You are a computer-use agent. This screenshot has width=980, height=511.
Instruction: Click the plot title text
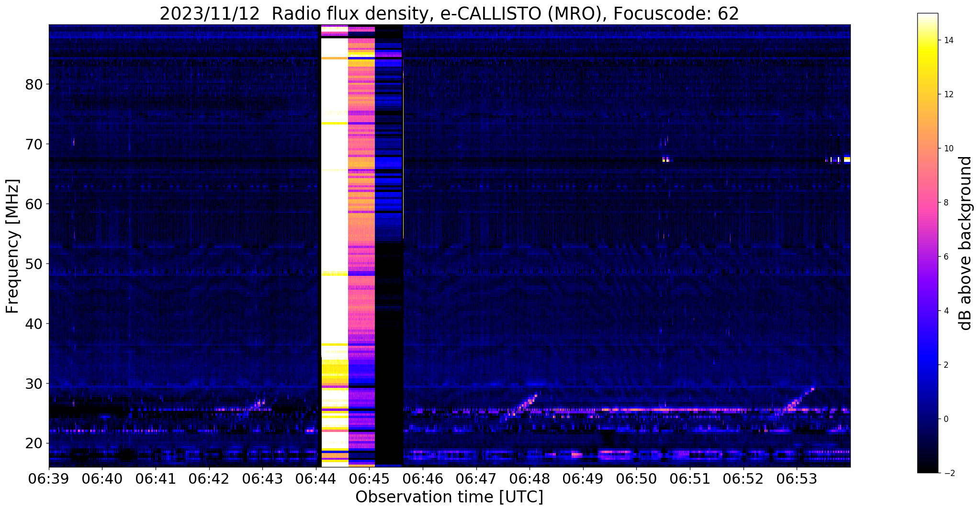449,13
